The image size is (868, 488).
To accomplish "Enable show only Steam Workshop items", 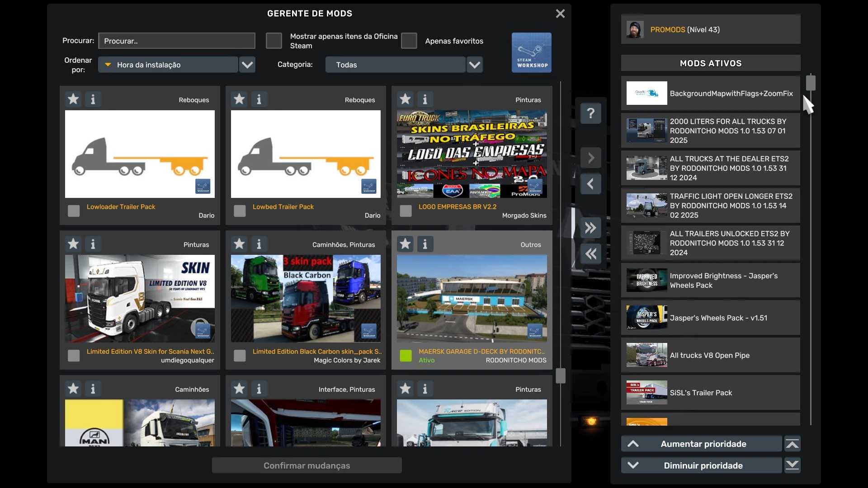I will (x=274, y=41).
